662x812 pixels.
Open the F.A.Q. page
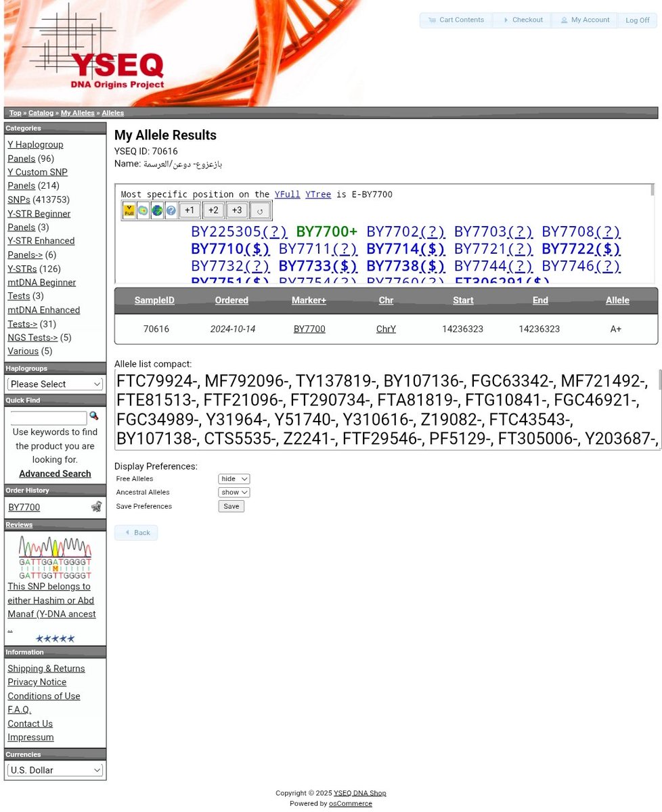pos(19,710)
